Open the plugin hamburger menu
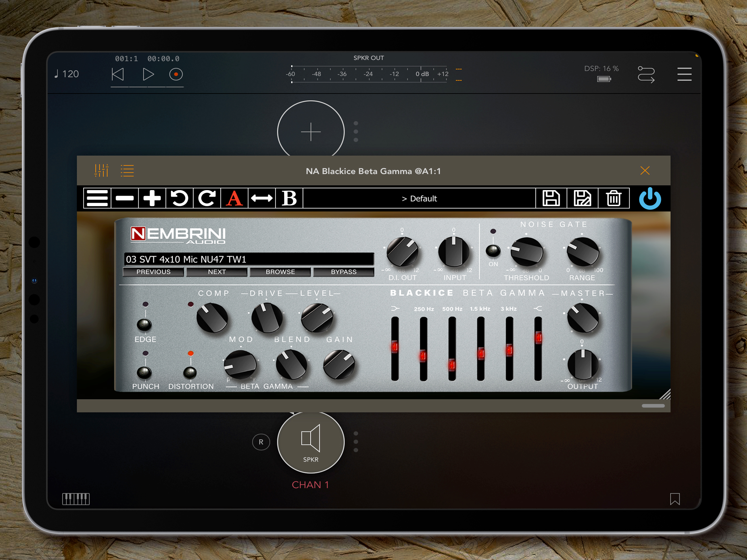 (x=97, y=198)
